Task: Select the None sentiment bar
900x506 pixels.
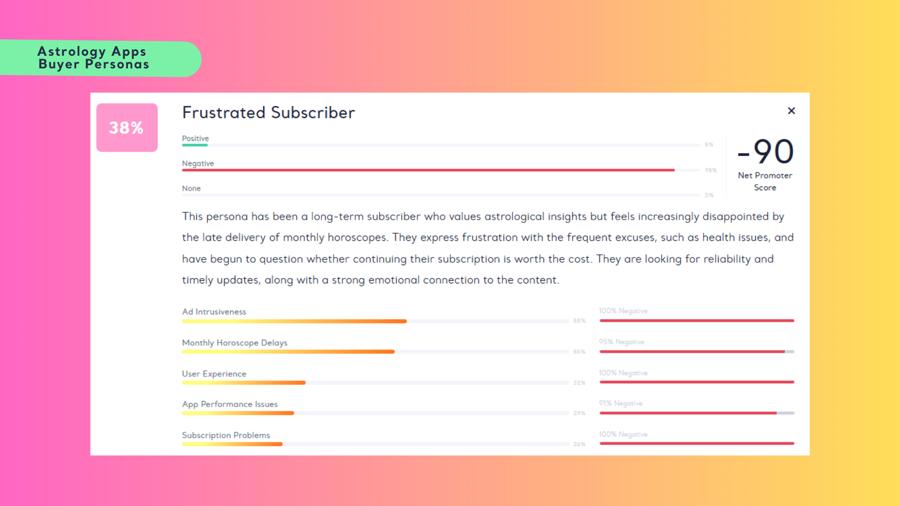Action: tap(440, 195)
